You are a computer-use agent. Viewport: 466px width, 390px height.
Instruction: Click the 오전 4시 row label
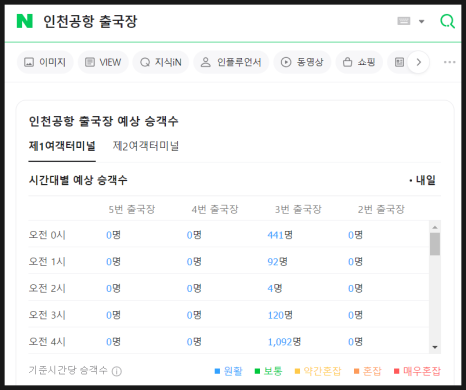47,342
